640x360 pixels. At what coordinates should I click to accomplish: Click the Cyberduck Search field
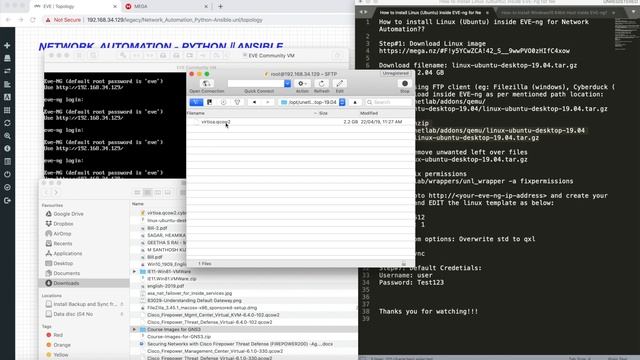click(x=389, y=102)
